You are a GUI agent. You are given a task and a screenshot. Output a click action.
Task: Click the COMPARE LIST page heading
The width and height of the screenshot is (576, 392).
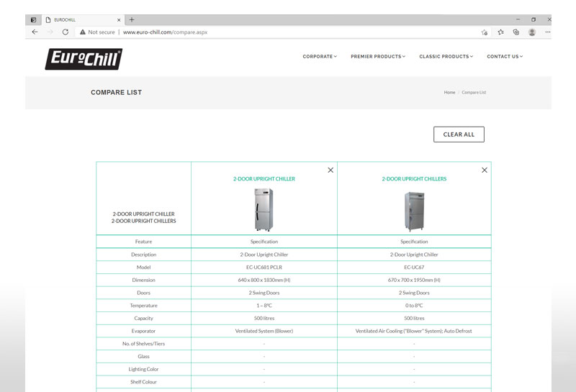(117, 93)
